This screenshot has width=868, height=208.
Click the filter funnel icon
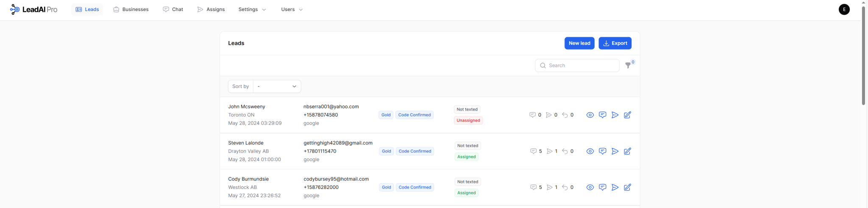pyautogui.click(x=628, y=66)
